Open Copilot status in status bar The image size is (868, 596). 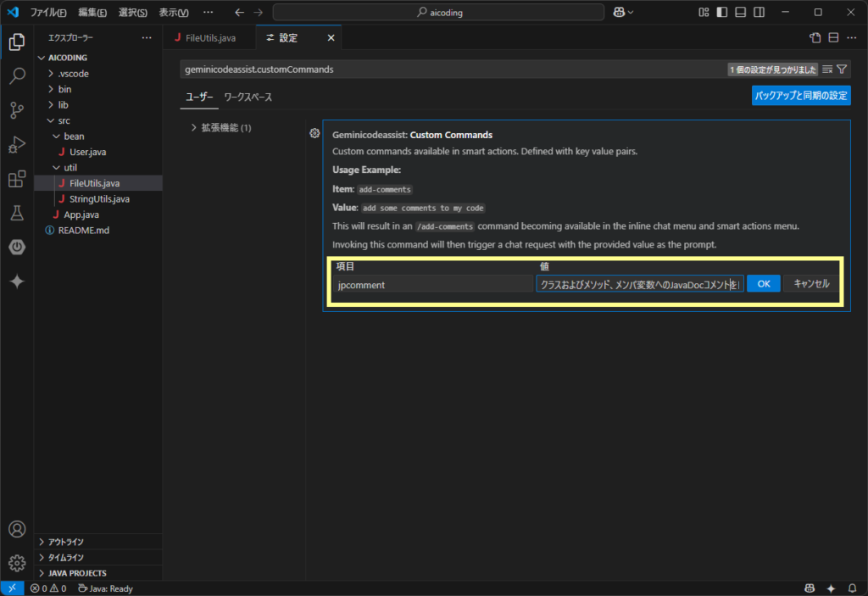(x=810, y=588)
